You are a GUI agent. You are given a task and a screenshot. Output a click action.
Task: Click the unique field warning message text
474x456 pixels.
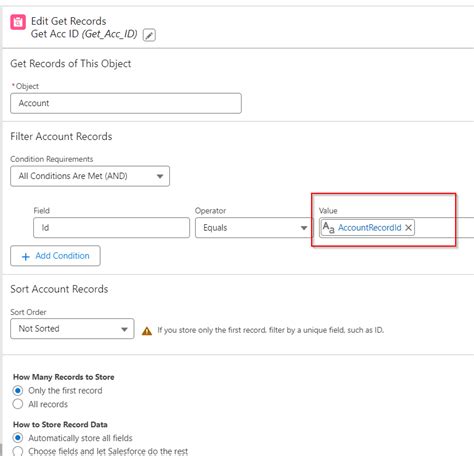coord(271,330)
